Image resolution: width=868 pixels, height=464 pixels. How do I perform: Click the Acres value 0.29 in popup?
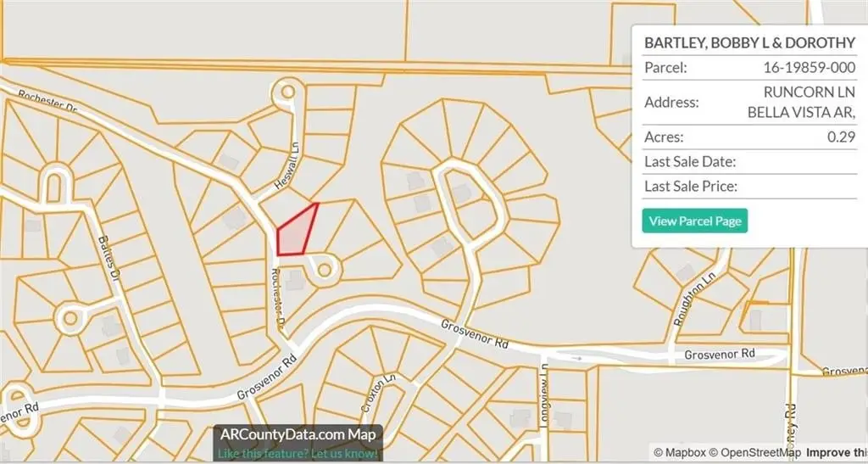click(842, 137)
